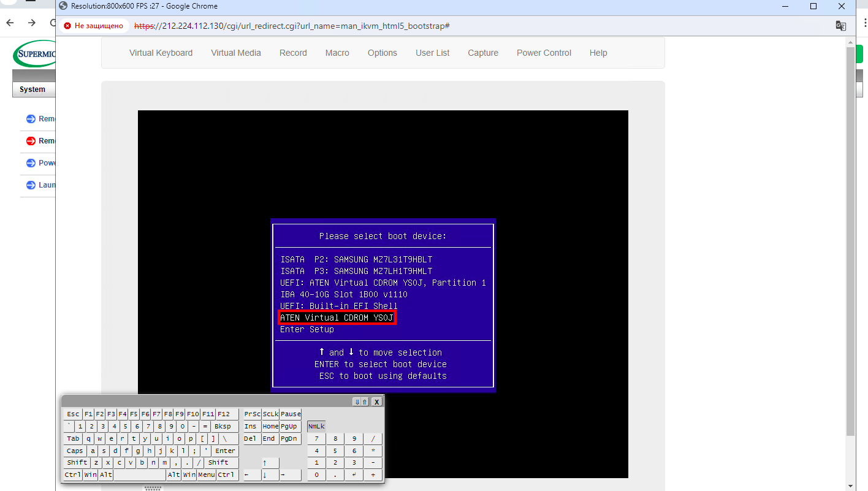Click the Pause key on virtual keyboard
Viewport: 868px width, 491px height.
291,414
